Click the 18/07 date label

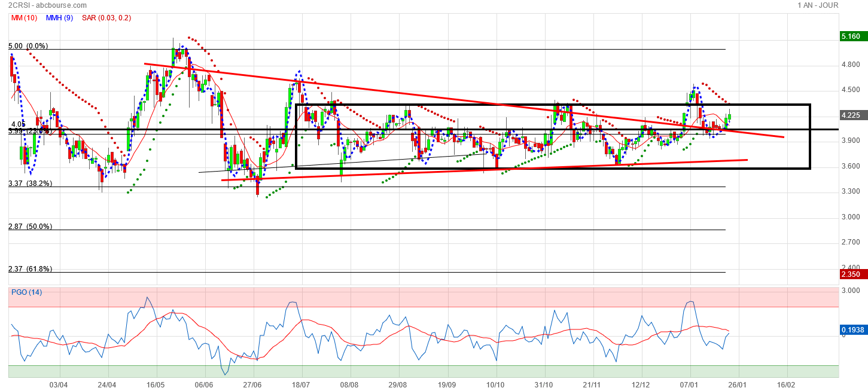(301, 385)
